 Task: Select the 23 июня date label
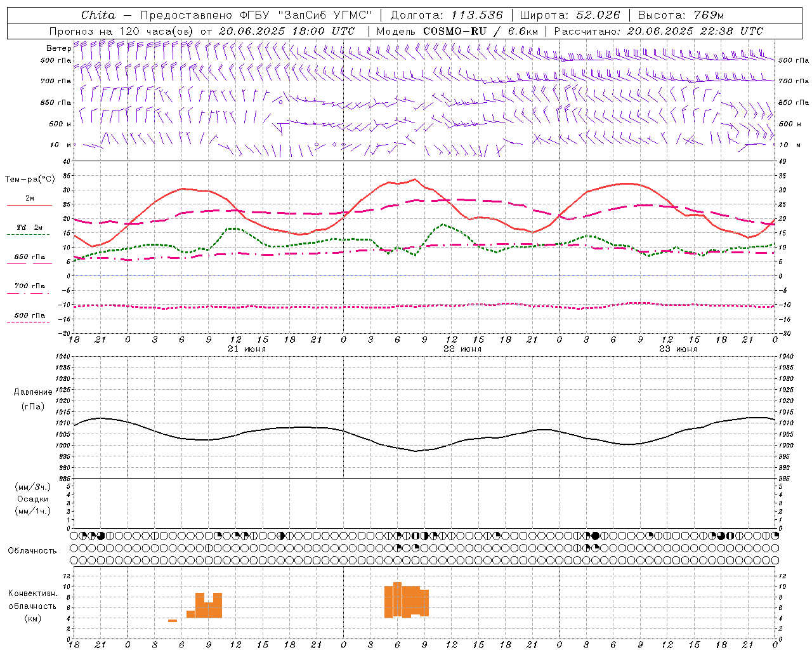coord(678,349)
